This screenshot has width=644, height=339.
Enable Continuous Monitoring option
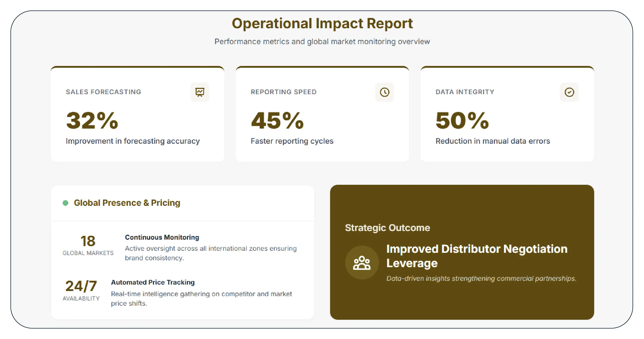tap(162, 237)
